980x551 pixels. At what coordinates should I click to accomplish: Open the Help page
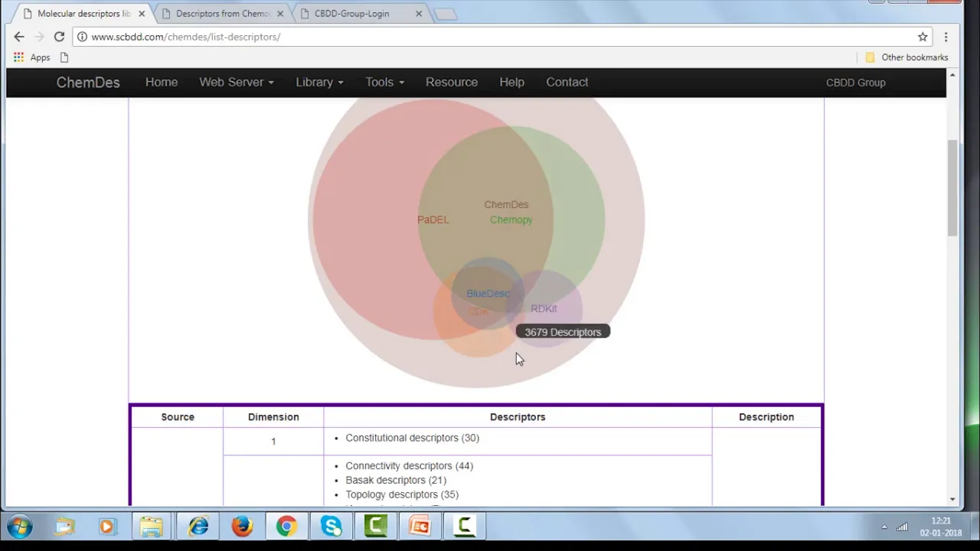pyautogui.click(x=511, y=82)
